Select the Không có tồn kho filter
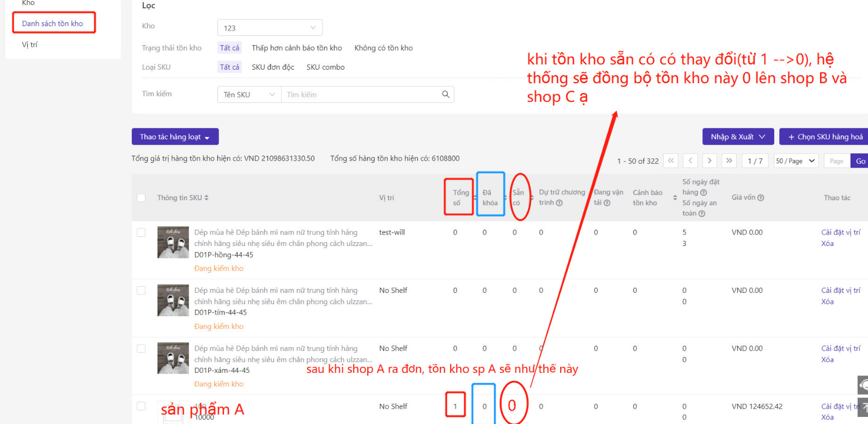868x424 pixels. click(x=384, y=48)
